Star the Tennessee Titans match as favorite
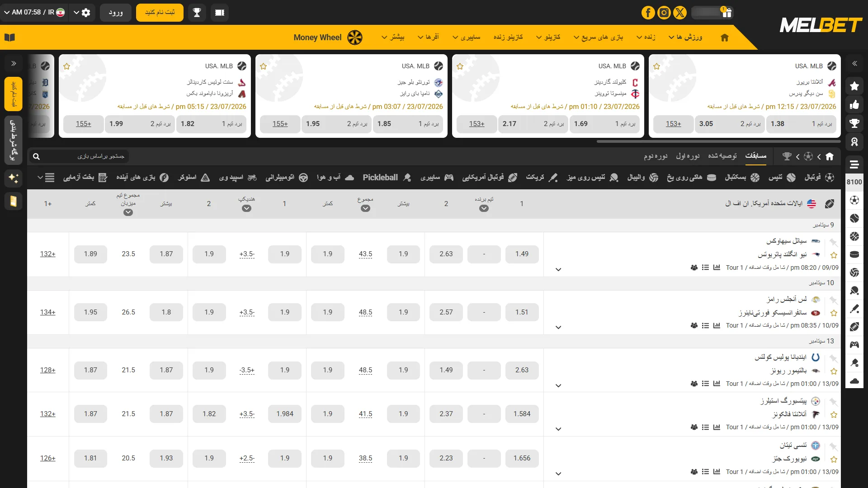Image resolution: width=868 pixels, height=488 pixels. pos(834,460)
